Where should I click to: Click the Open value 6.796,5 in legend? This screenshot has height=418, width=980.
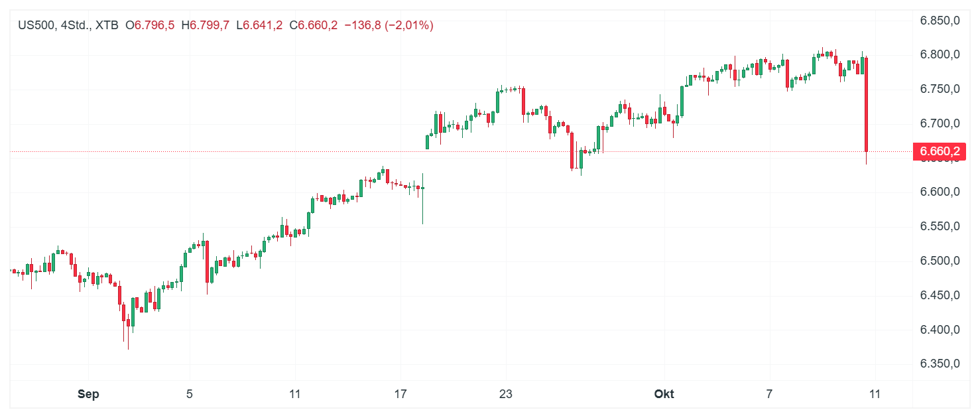[x=154, y=25]
